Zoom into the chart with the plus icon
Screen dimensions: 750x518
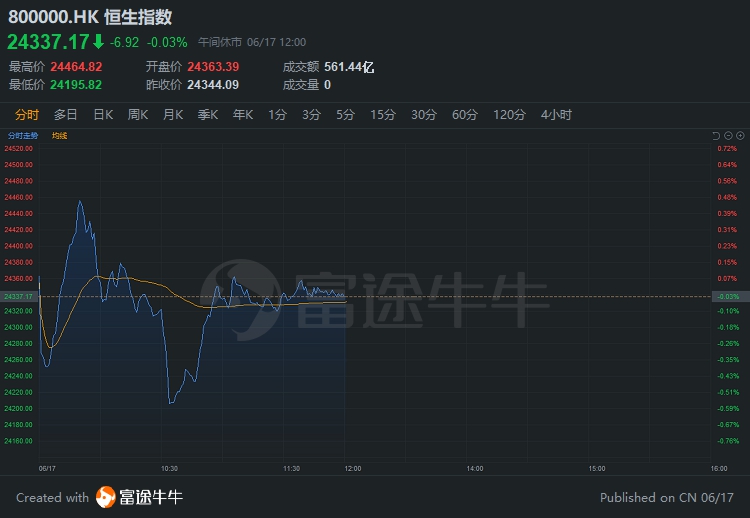740,136
